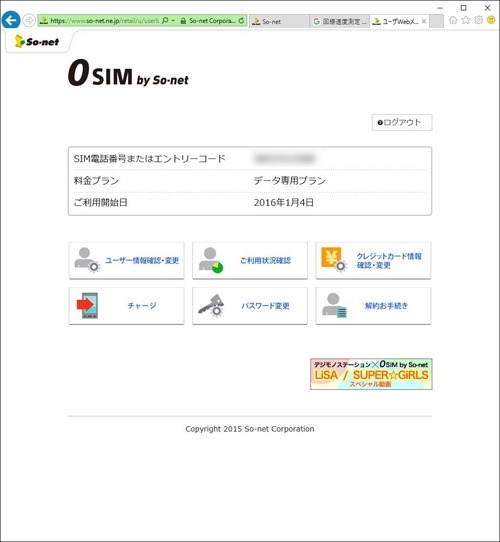Click the user with gear icon
500x542 pixels.
87,260
